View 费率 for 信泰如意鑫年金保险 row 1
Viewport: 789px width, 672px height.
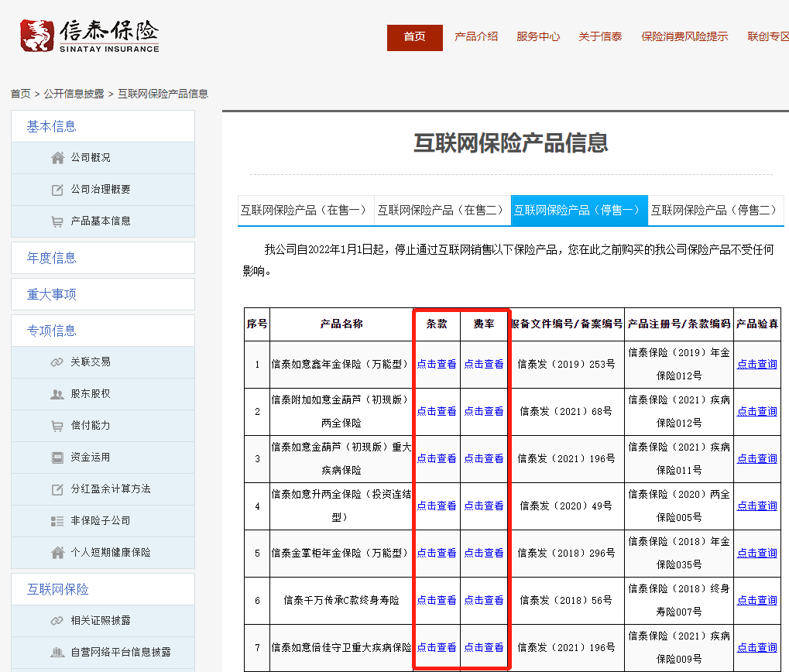pyautogui.click(x=484, y=364)
